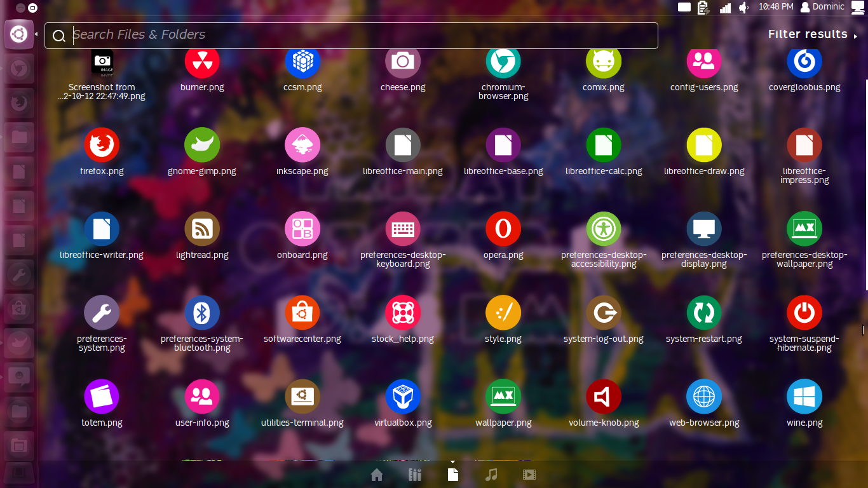Select the stock_help.png lifebuoy icon
The image size is (868, 488).
(x=403, y=313)
